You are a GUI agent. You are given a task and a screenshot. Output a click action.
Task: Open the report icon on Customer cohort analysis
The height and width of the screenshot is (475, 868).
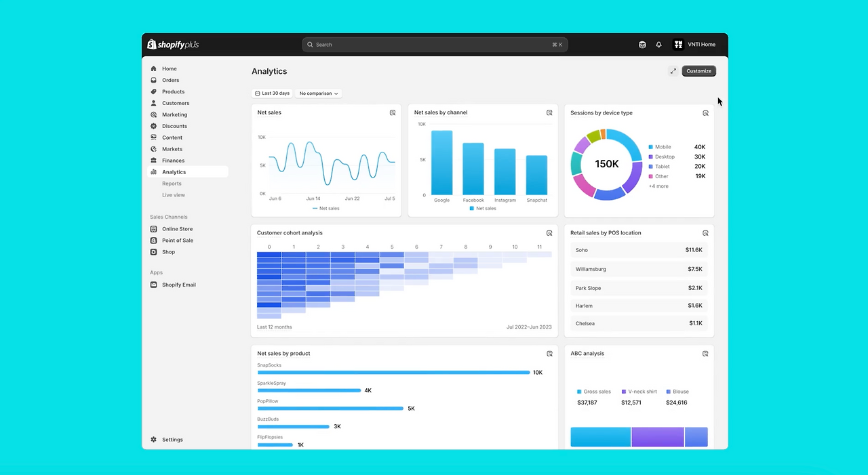tap(549, 233)
